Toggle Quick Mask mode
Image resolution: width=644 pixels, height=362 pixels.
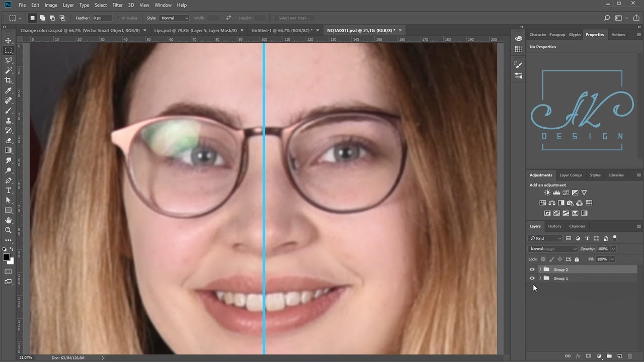click(8, 271)
